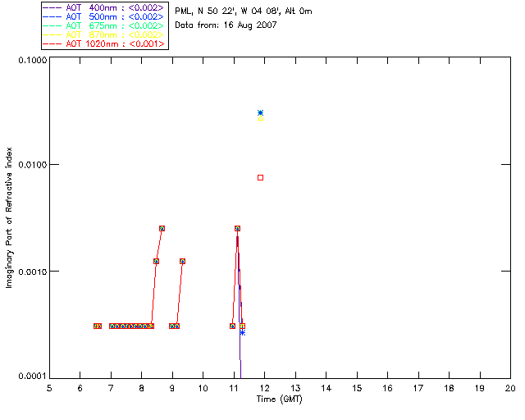Click the AOT 870nm legend entry
Image resolution: width=525 pixels, height=420 pixels.
coord(103,34)
